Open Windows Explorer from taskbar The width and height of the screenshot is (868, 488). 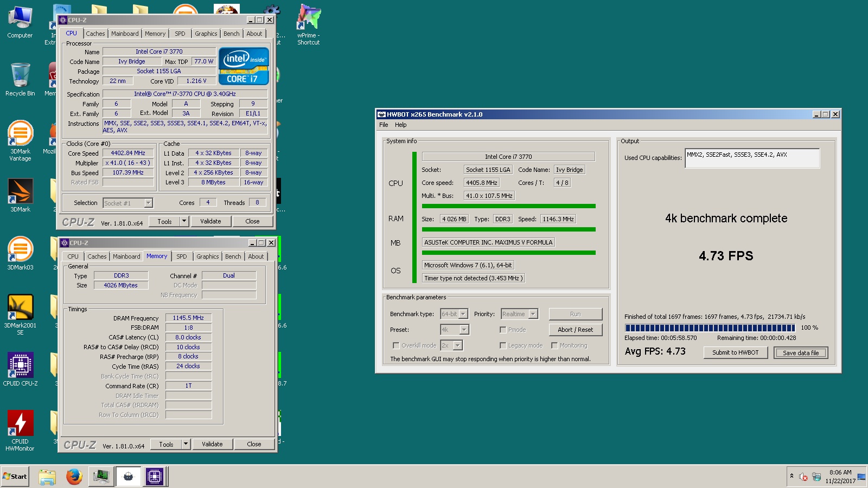[47, 477]
